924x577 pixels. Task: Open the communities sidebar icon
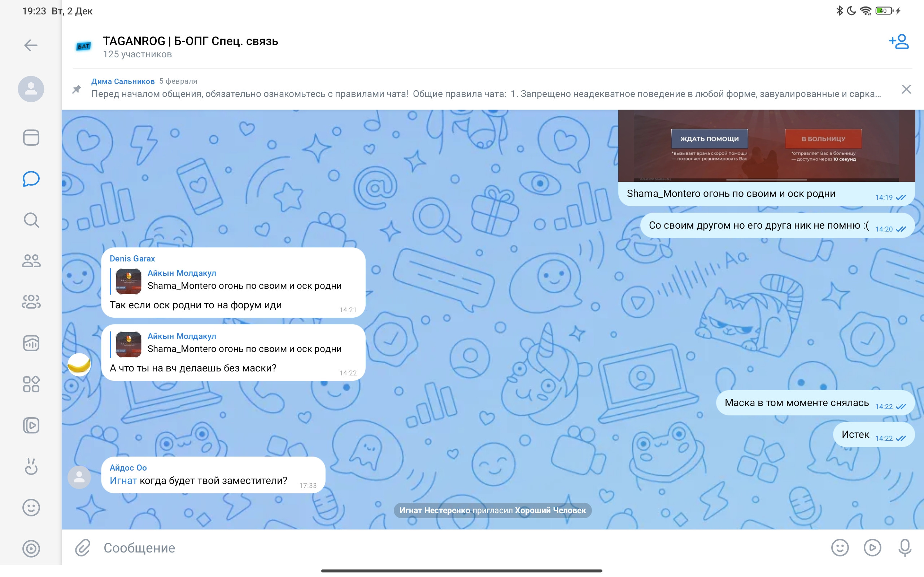(x=31, y=302)
